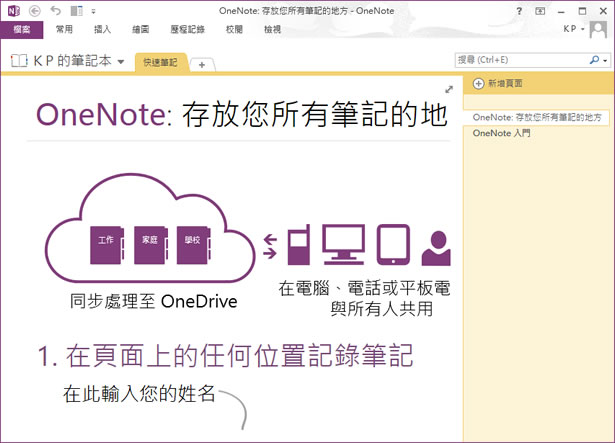Minimize the OneNote window

point(561,11)
